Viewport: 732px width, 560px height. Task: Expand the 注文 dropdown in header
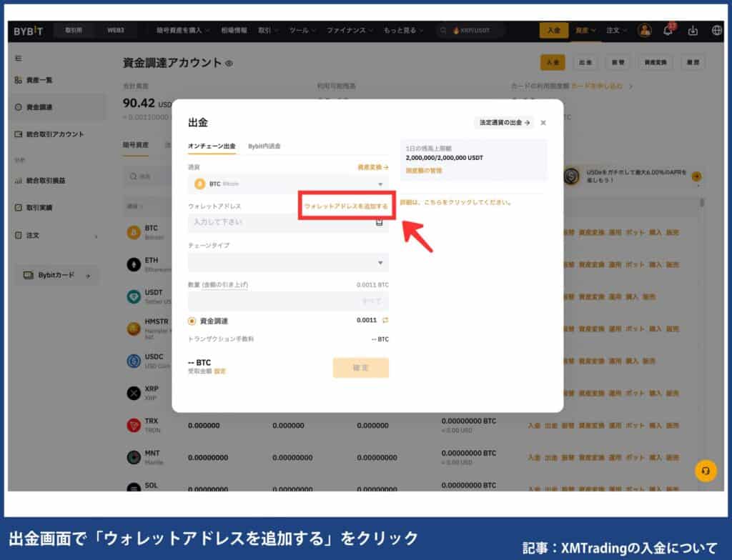pos(616,30)
